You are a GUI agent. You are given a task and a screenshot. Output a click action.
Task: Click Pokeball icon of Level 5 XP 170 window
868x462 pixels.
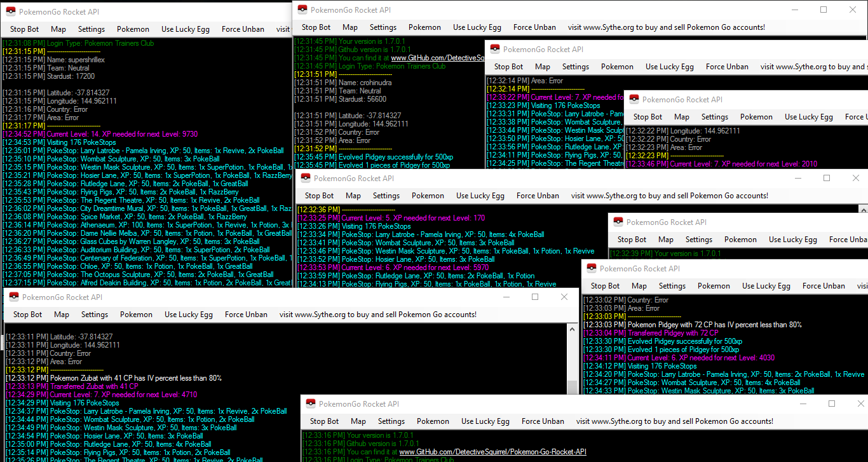[x=306, y=179]
